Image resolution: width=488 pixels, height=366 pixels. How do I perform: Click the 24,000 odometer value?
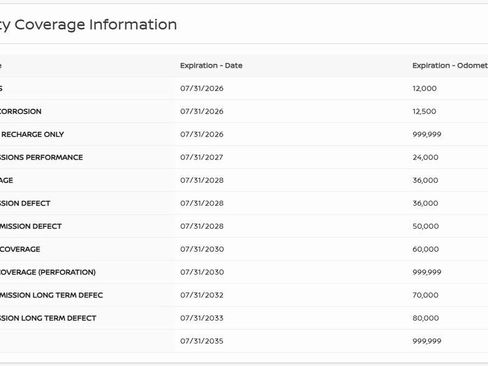tap(425, 157)
